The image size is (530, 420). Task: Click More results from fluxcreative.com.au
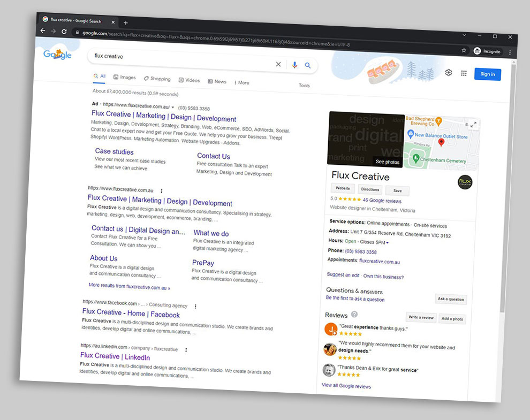(x=130, y=287)
